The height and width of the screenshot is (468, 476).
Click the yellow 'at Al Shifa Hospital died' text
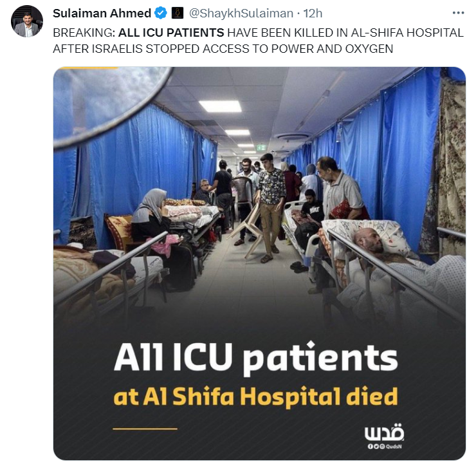tap(255, 397)
